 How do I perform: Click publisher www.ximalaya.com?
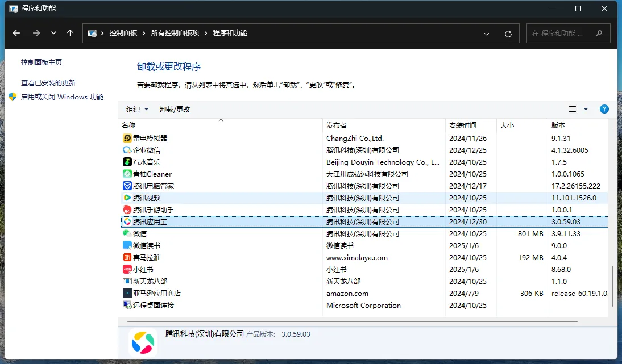click(357, 257)
